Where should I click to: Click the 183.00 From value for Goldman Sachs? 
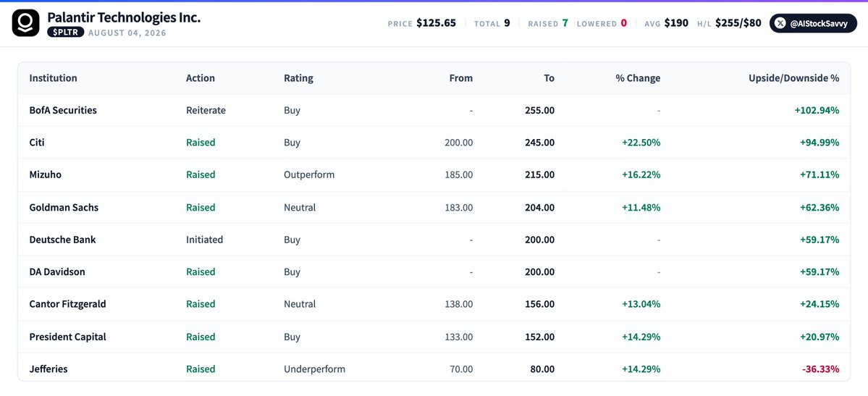click(x=459, y=207)
